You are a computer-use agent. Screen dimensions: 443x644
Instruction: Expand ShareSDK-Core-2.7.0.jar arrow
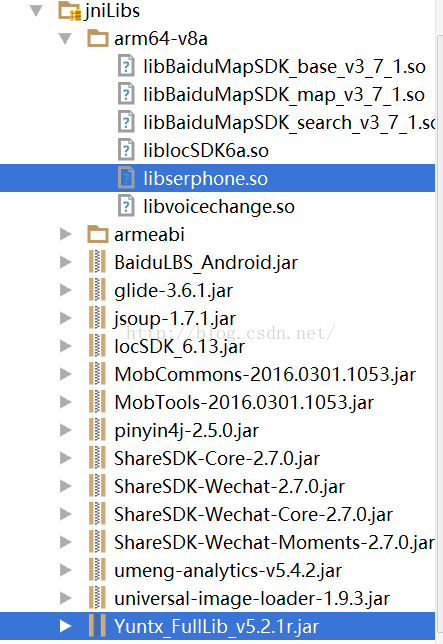coord(66,458)
